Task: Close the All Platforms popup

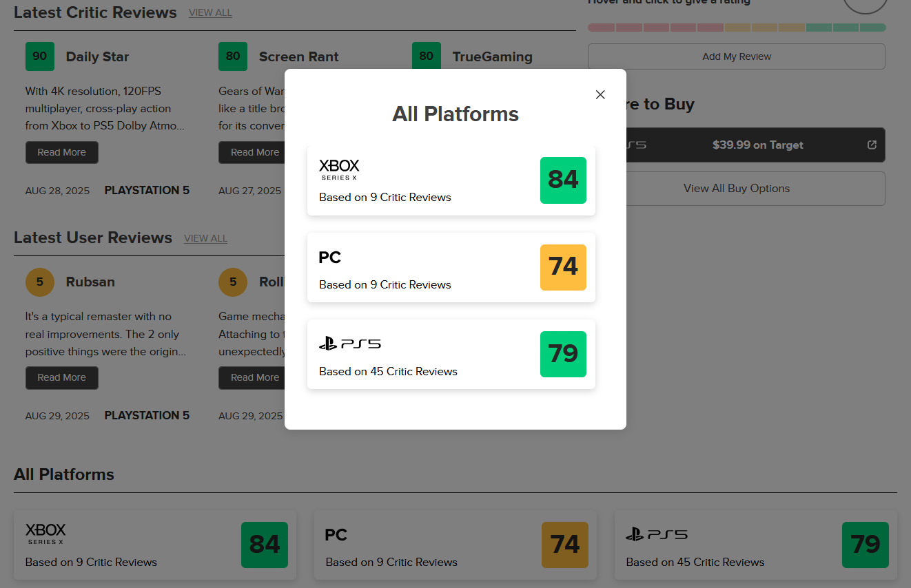Action: point(600,95)
